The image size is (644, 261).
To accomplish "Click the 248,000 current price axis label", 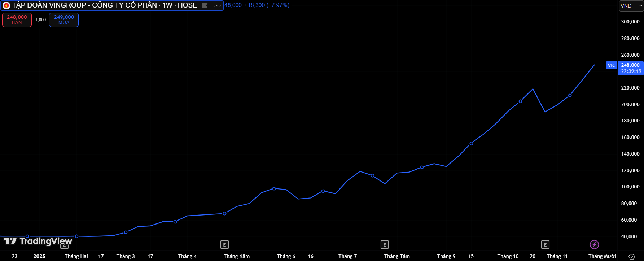I will (630, 65).
